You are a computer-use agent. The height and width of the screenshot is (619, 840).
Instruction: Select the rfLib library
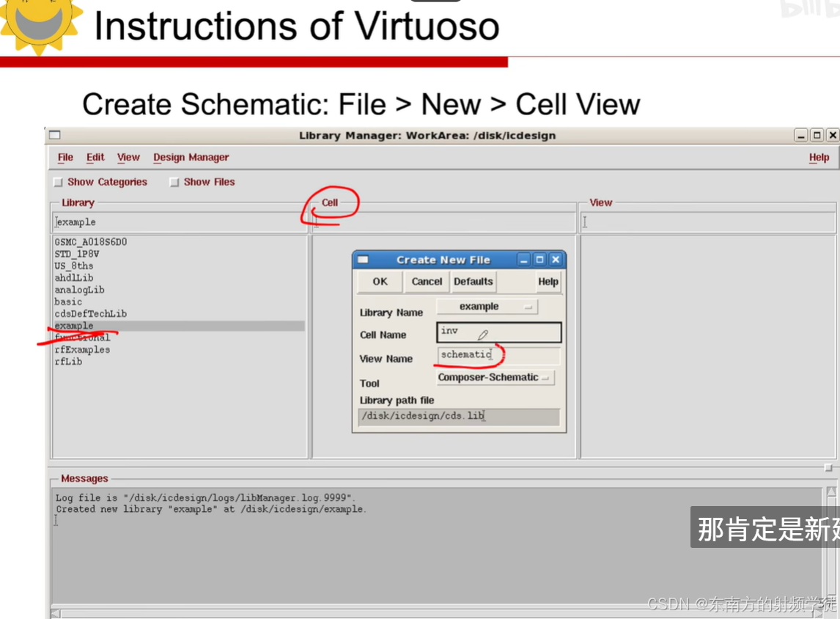(68, 362)
